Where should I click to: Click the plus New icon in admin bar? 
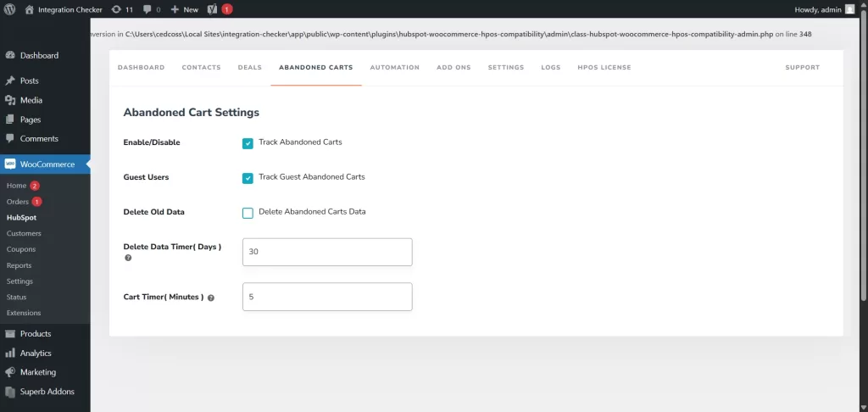[175, 9]
